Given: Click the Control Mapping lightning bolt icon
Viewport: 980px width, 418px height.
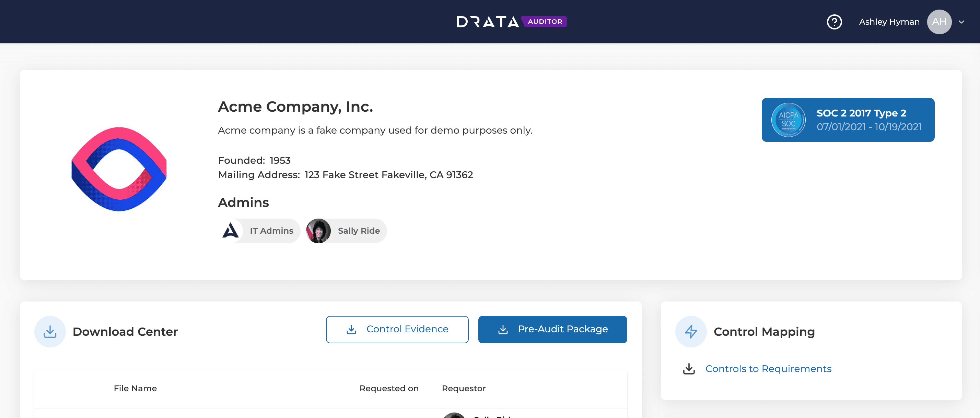Looking at the screenshot, I should (x=690, y=331).
